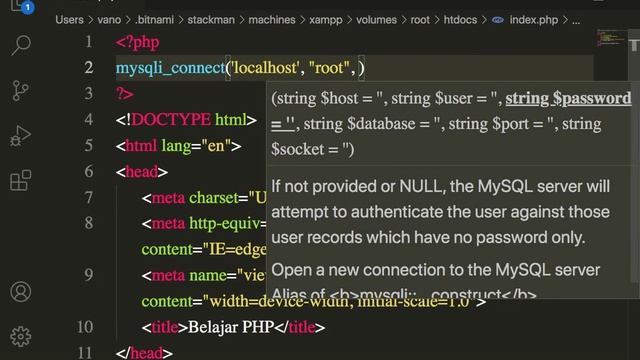Image resolution: width=640 pixels, height=360 pixels.
Task: Click the closing /head tag
Action: click(x=144, y=353)
